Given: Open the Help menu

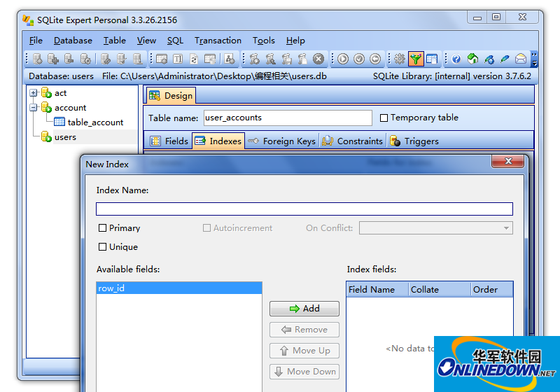Looking at the screenshot, I should coord(295,41).
